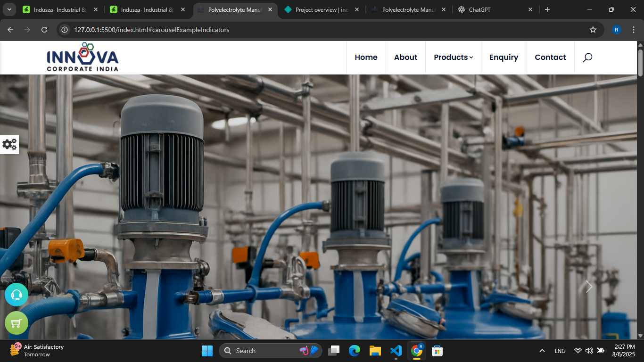The image size is (644, 362).
Task: Open the green shopping cart button
Action: 17,323
